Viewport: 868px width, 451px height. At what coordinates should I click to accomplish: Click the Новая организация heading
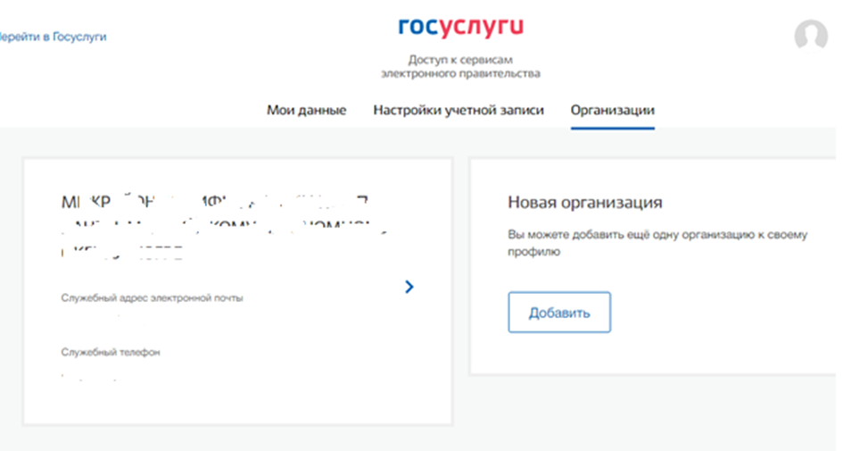(x=585, y=202)
